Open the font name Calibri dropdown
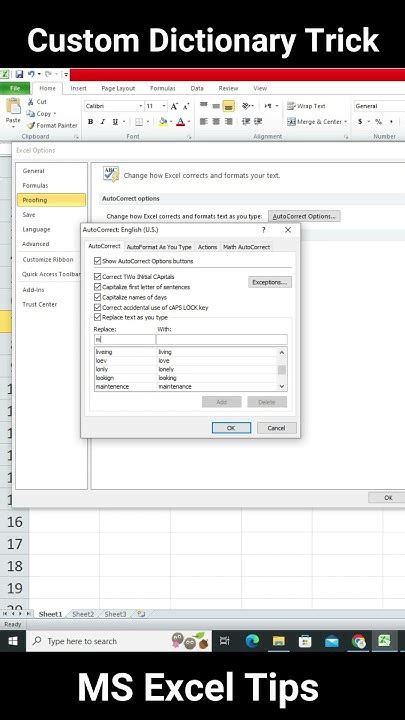This screenshot has width=405, height=720. (141, 106)
